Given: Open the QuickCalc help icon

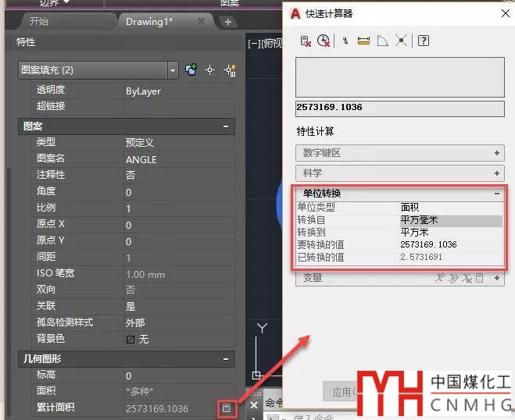Looking at the screenshot, I should [x=424, y=41].
